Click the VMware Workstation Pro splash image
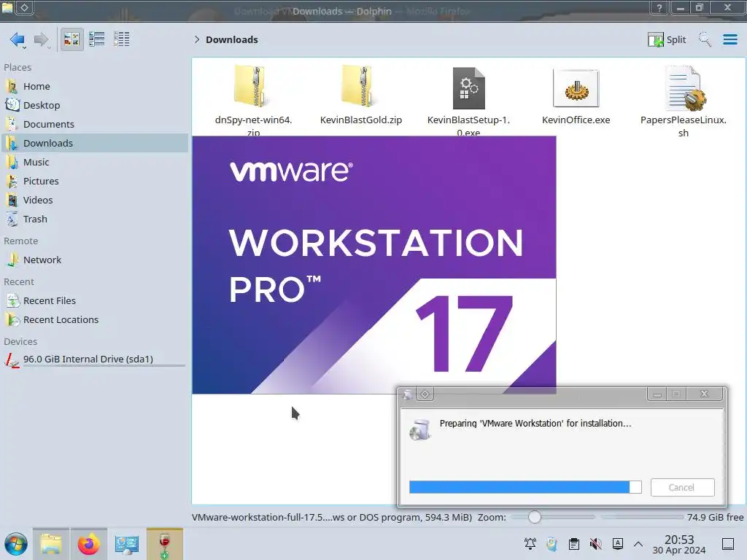This screenshot has width=747, height=560. [x=374, y=265]
